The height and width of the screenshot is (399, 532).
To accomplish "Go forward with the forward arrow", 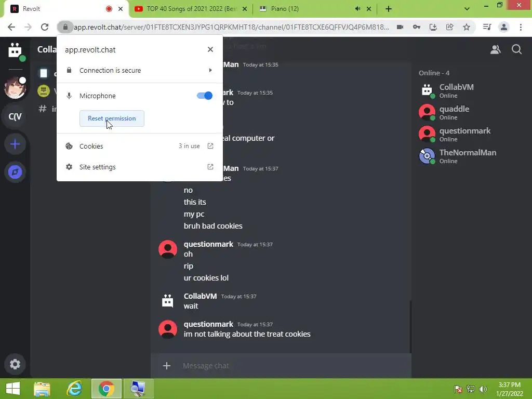I will coord(28,27).
